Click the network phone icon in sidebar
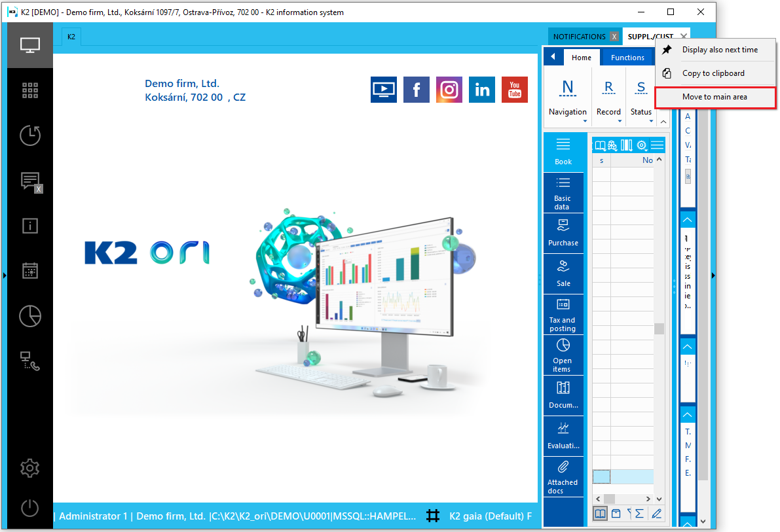The height and width of the screenshot is (532, 780). (30, 361)
